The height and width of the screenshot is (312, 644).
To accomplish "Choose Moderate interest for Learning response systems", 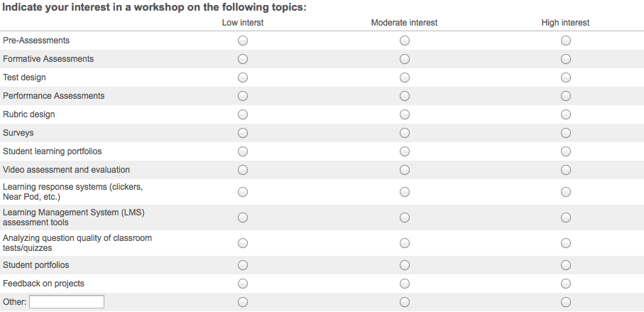I will 405,192.
